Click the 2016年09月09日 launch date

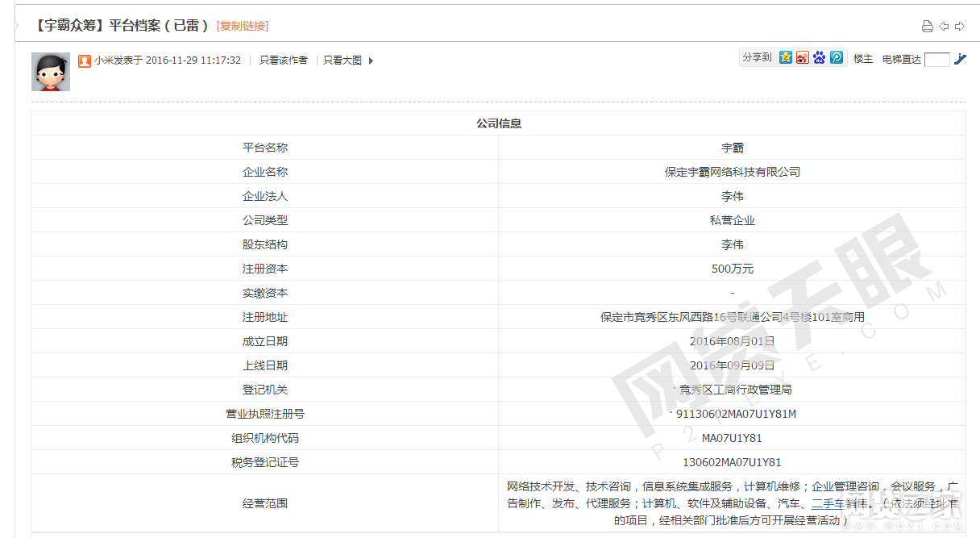click(x=733, y=365)
